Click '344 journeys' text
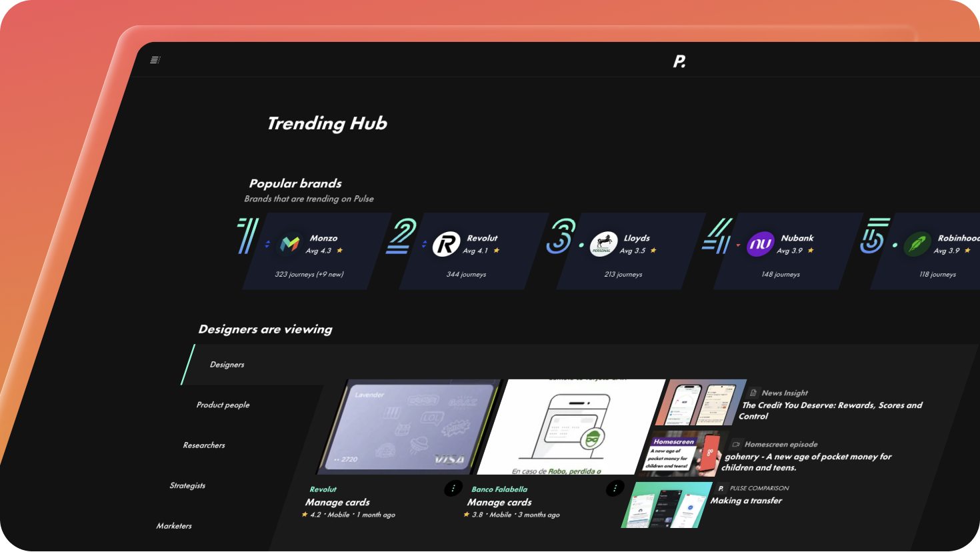Image resolution: width=980 pixels, height=552 pixels. [x=466, y=274]
